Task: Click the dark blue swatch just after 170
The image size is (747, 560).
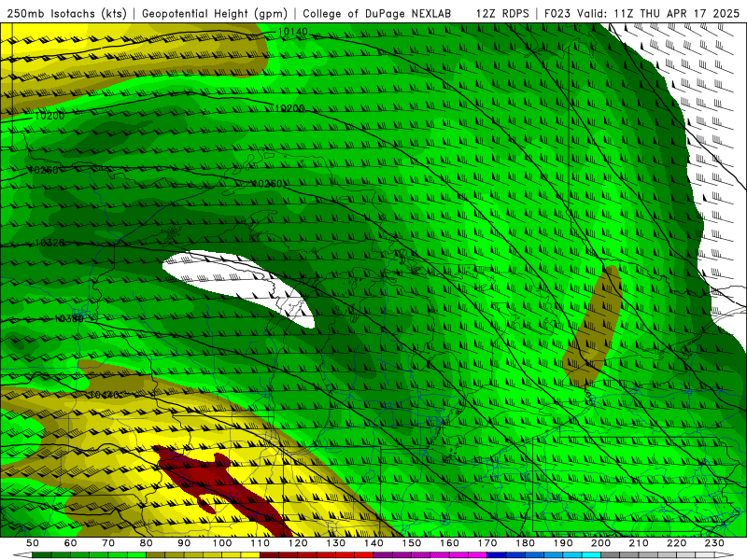Action: pos(497,555)
